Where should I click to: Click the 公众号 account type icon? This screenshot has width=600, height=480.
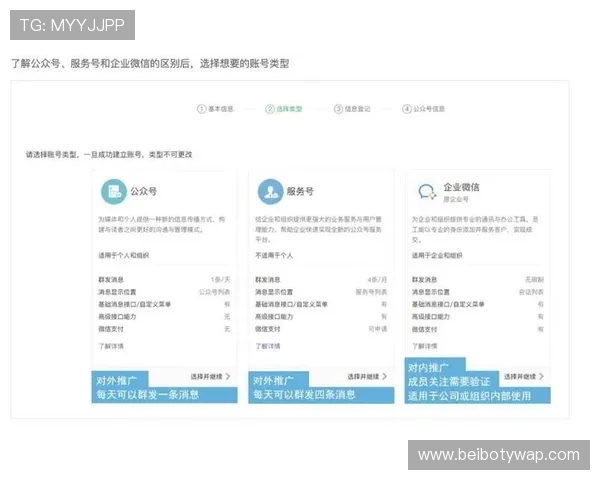click(114, 191)
